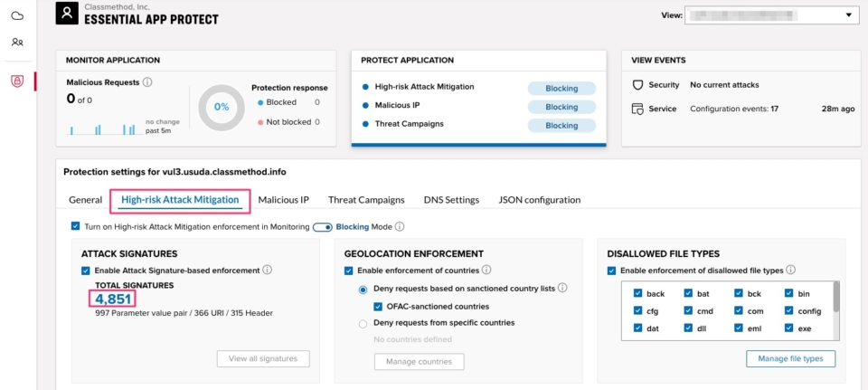
Task: Uncheck the bat file type
Action: coord(688,293)
